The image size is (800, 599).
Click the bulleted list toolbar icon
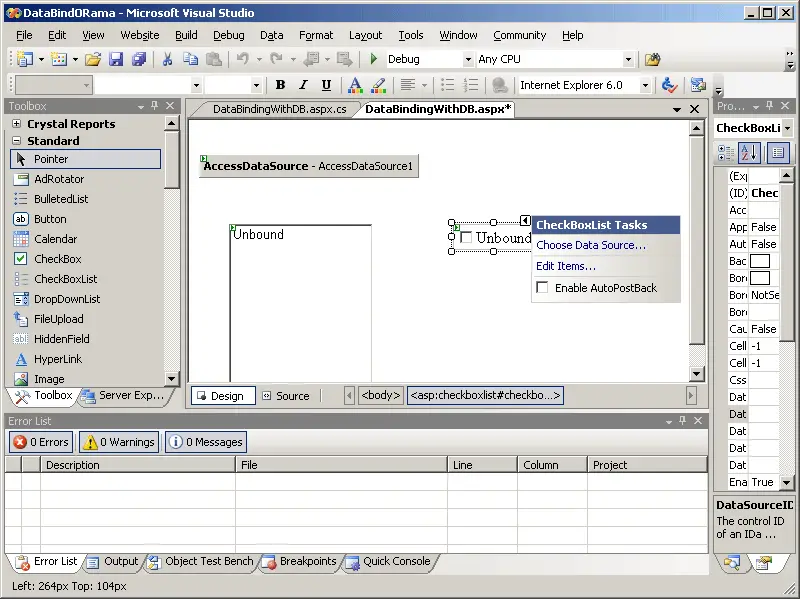click(x=447, y=85)
